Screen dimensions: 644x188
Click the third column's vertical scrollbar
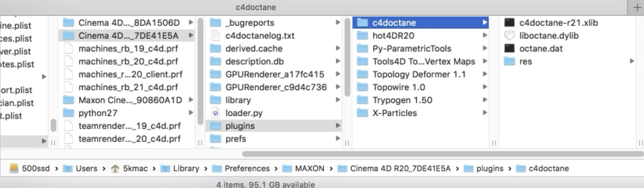347,57
